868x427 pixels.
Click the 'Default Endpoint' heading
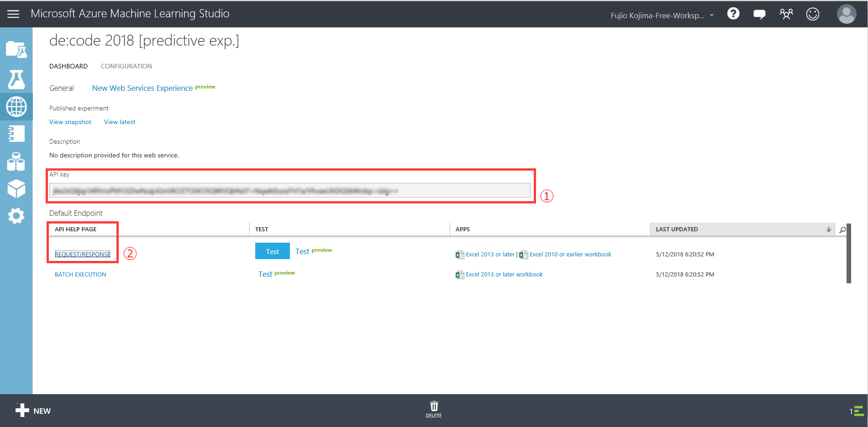76,213
